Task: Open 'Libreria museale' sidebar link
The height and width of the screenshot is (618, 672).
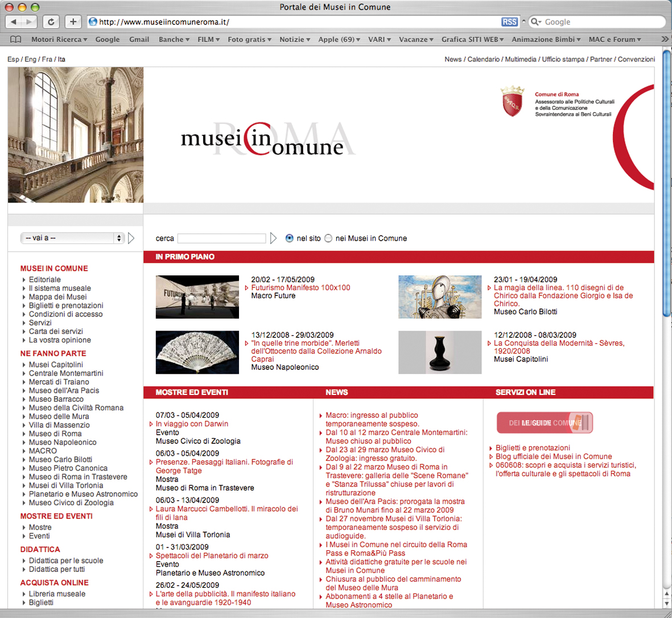Action: [57, 594]
